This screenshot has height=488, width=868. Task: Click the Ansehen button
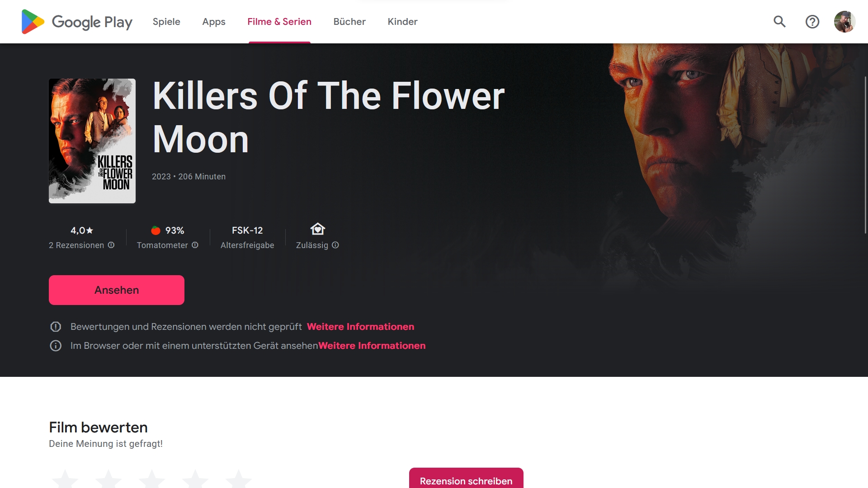pos(117,290)
